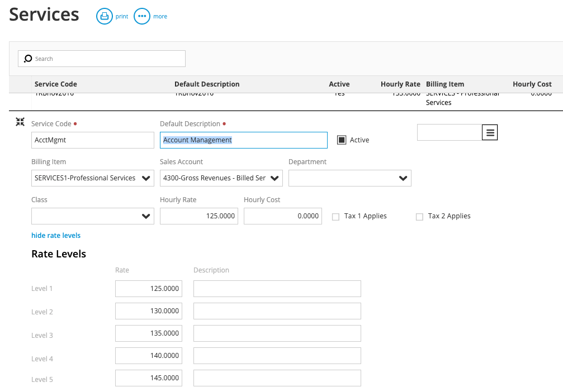Open the Billing Item dropdown
This screenshot has height=392, width=563.
pos(146,178)
